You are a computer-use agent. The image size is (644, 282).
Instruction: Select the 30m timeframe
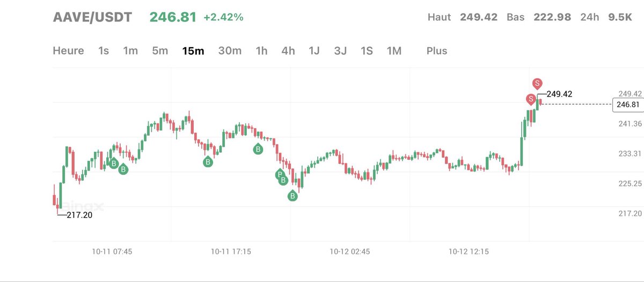tap(230, 51)
